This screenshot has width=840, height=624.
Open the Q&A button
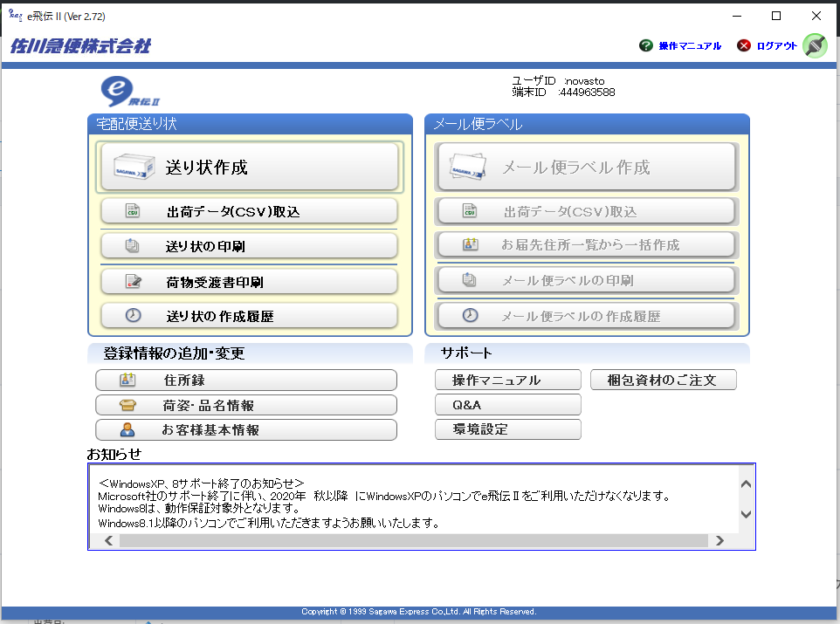point(508,405)
